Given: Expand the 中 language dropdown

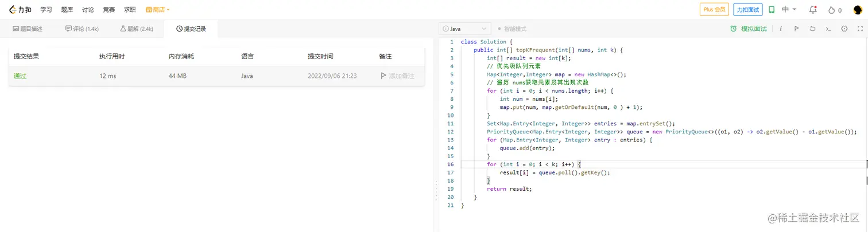Looking at the screenshot, I should [788, 10].
